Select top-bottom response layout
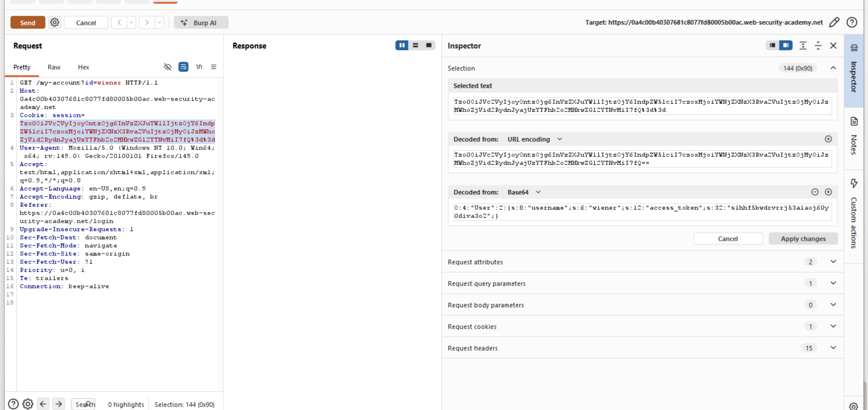Image resolution: width=868 pixels, height=410 pixels. 416,45
